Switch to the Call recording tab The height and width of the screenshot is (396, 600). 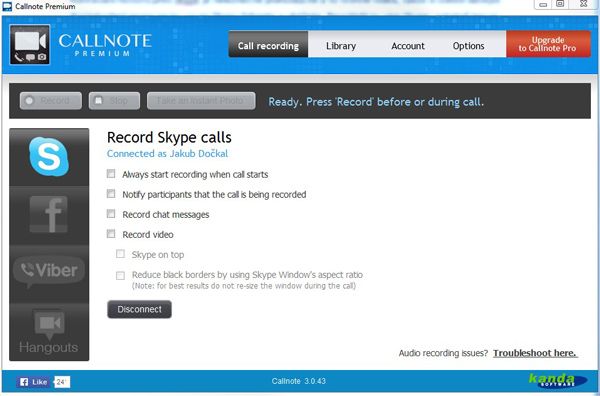coord(268,44)
